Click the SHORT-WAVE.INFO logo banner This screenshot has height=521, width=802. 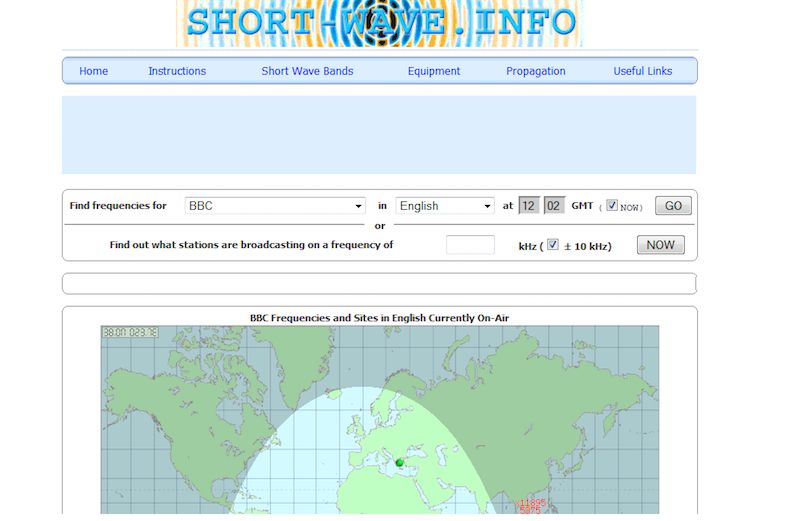pos(380,23)
